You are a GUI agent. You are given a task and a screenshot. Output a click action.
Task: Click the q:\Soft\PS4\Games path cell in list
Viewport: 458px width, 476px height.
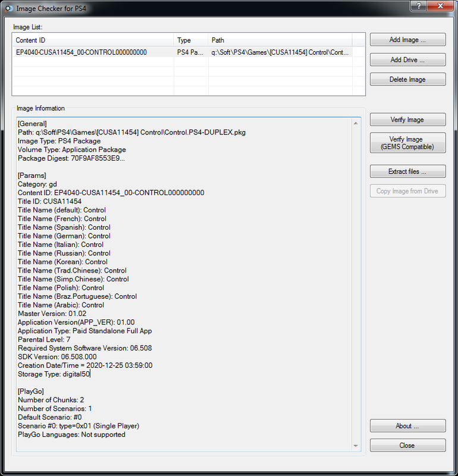click(280, 52)
